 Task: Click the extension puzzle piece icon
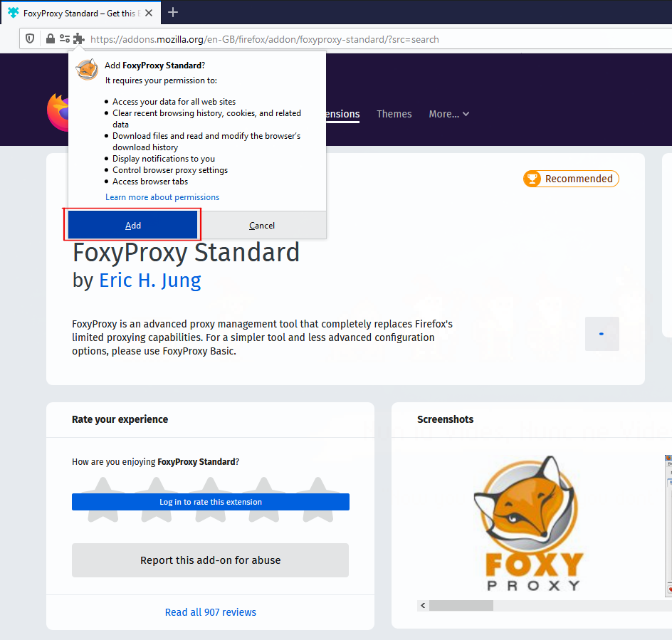pyautogui.click(x=79, y=39)
